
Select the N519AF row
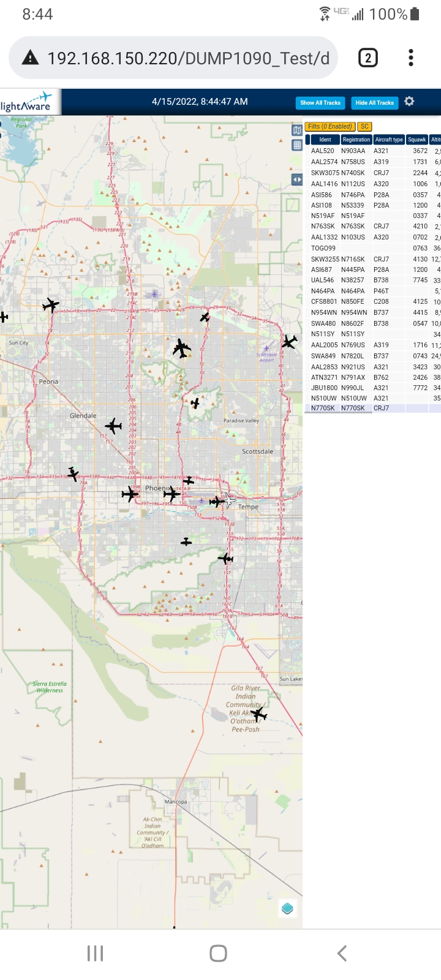[x=372, y=216]
